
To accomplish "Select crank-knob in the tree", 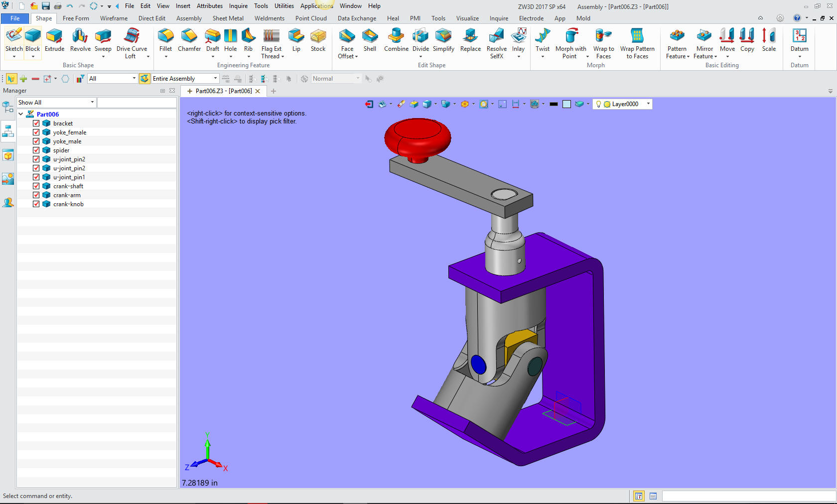I will (x=68, y=204).
